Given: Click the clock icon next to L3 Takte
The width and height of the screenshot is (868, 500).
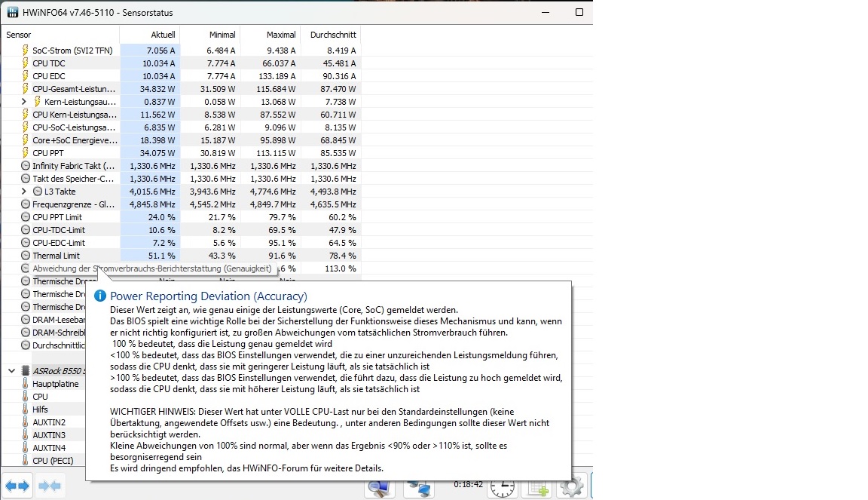Looking at the screenshot, I should pyautogui.click(x=38, y=191).
